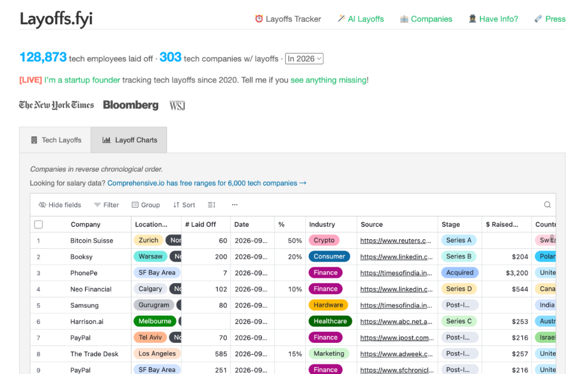Screen dimensions: 588x374
Task: Follow the I'm a startup founder link
Action: (x=82, y=80)
